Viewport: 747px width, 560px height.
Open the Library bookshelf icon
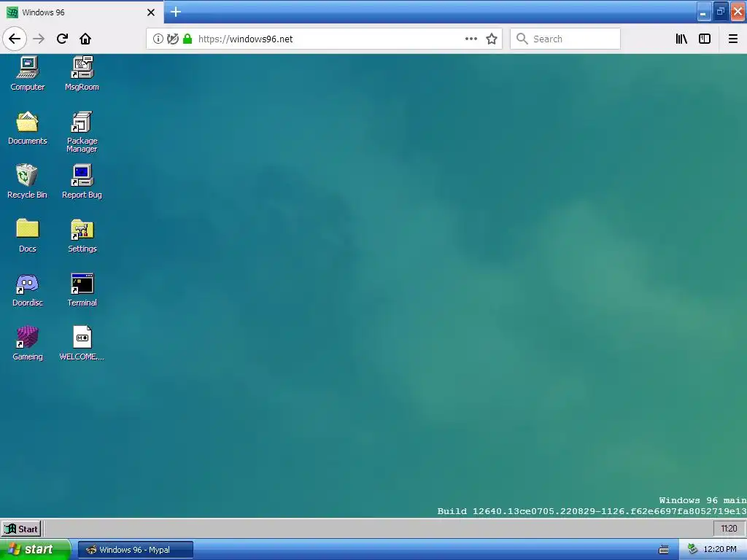681,39
